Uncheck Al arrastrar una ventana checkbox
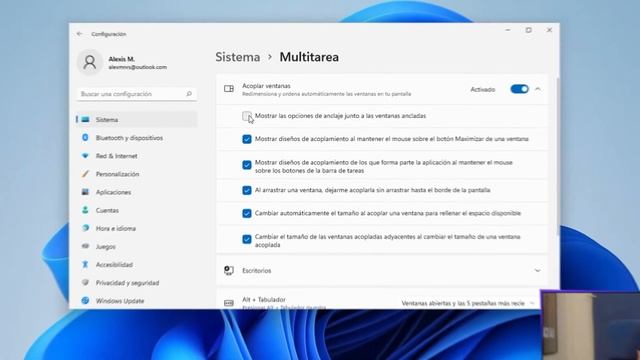This screenshot has height=360, width=640. coord(247,190)
